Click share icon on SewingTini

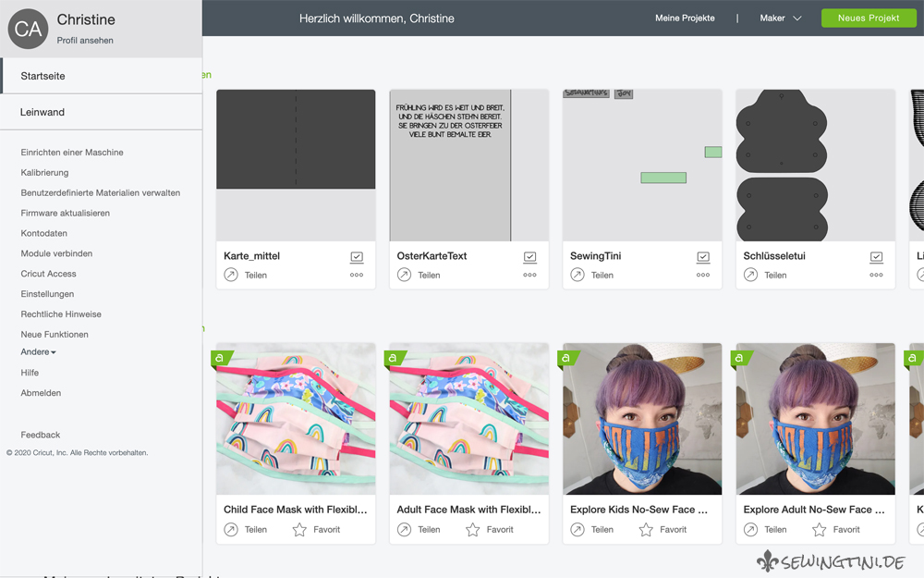click(577, 275)
